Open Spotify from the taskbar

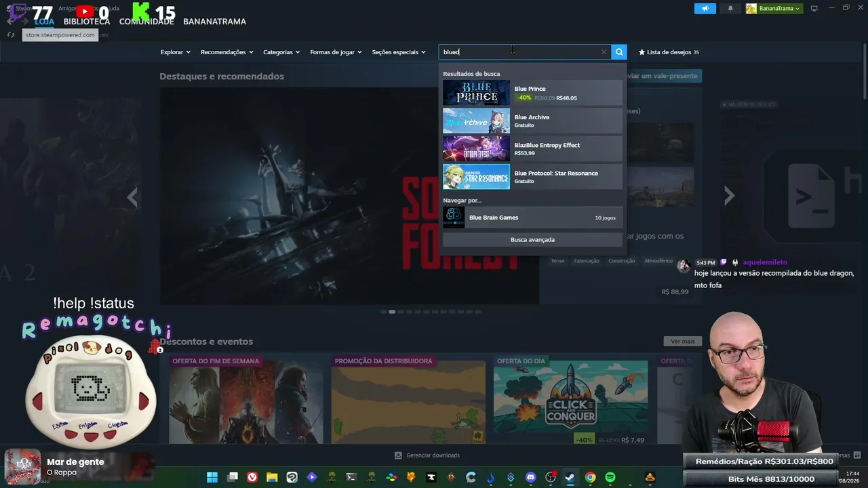(610, 477)
